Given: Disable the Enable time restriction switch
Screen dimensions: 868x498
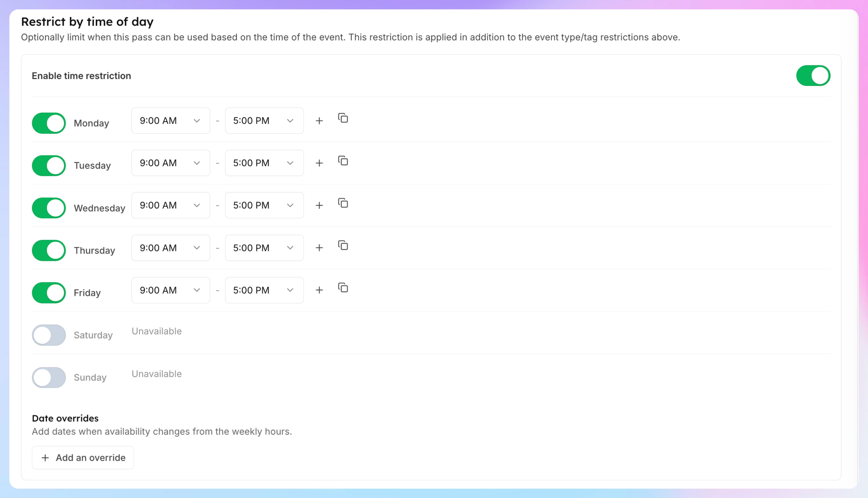Looking at the screenshot, I should (x=813, y=76).
